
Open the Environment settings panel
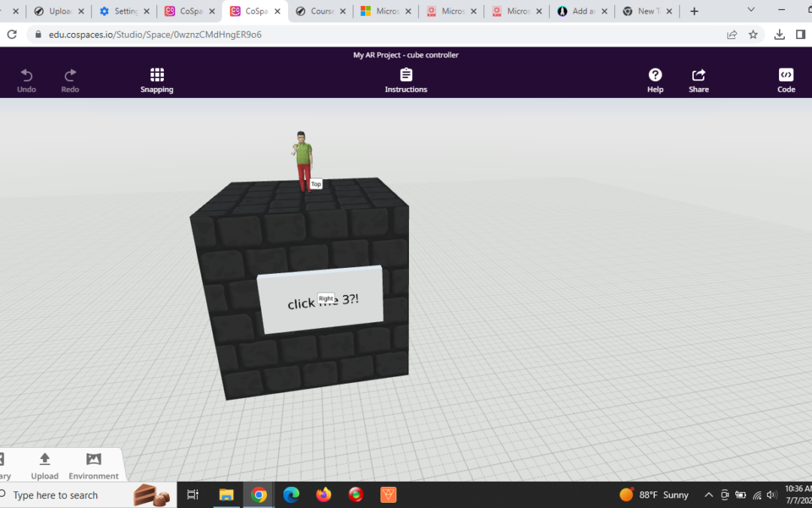tap(94, 466)
